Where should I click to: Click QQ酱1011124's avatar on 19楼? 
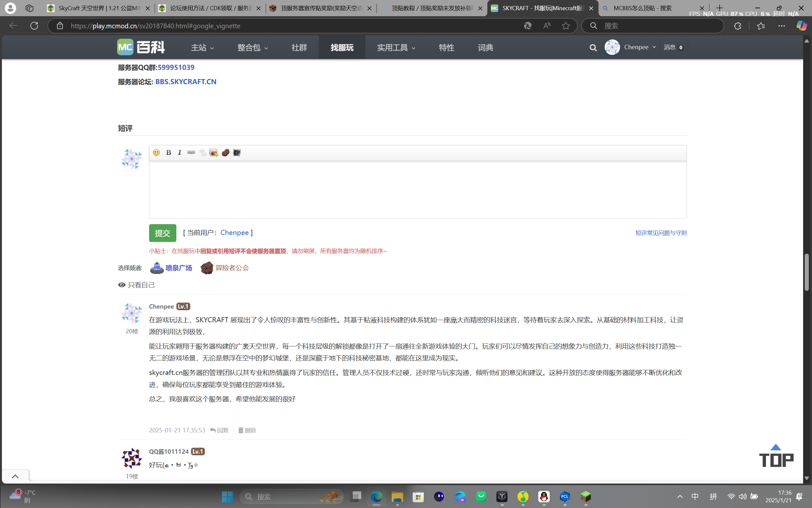tap(132, 458)
